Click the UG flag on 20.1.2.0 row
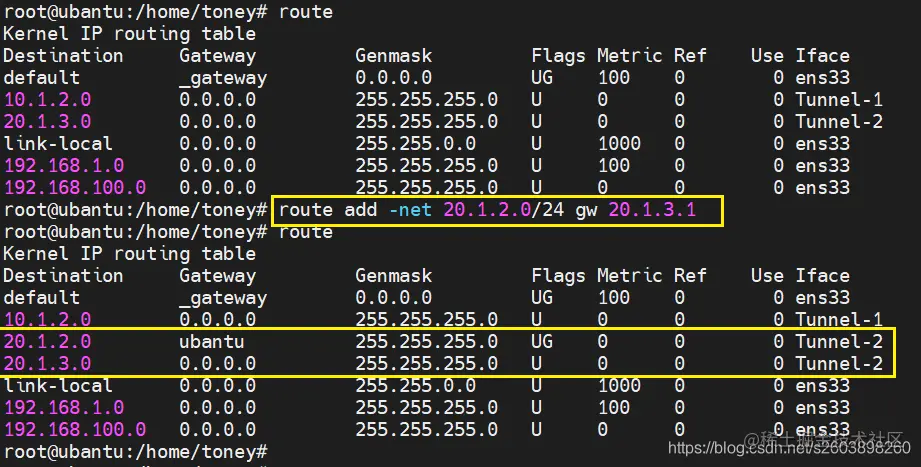This screenshot has width=921, height=467. pos(542,341)
